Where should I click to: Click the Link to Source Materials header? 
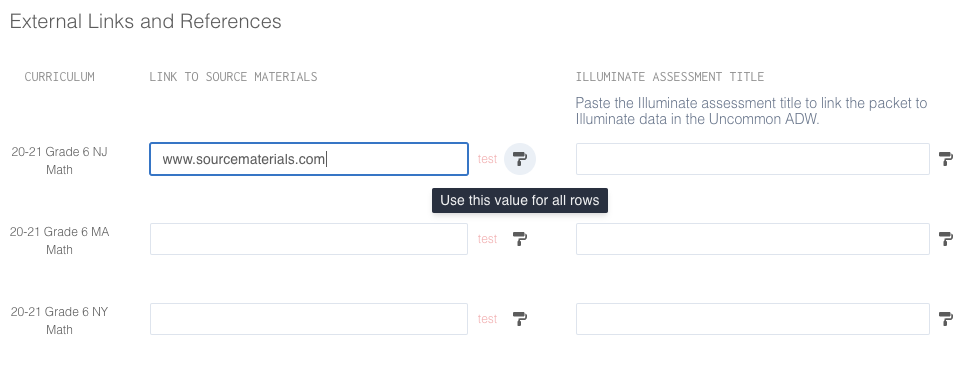[x=233, y=77]
